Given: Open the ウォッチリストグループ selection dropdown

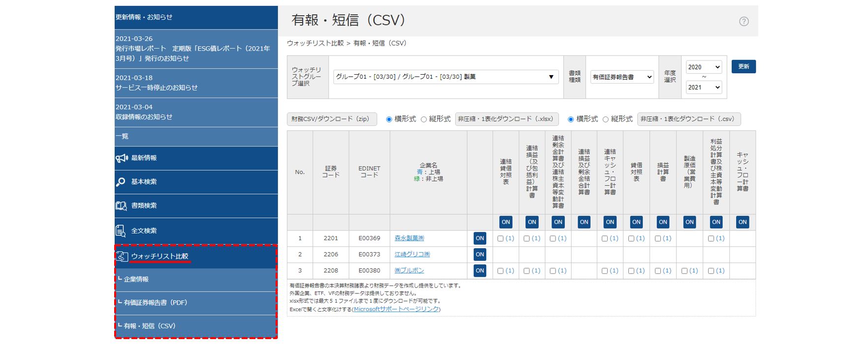Looking at the screenshot, I should click(445, 77).
